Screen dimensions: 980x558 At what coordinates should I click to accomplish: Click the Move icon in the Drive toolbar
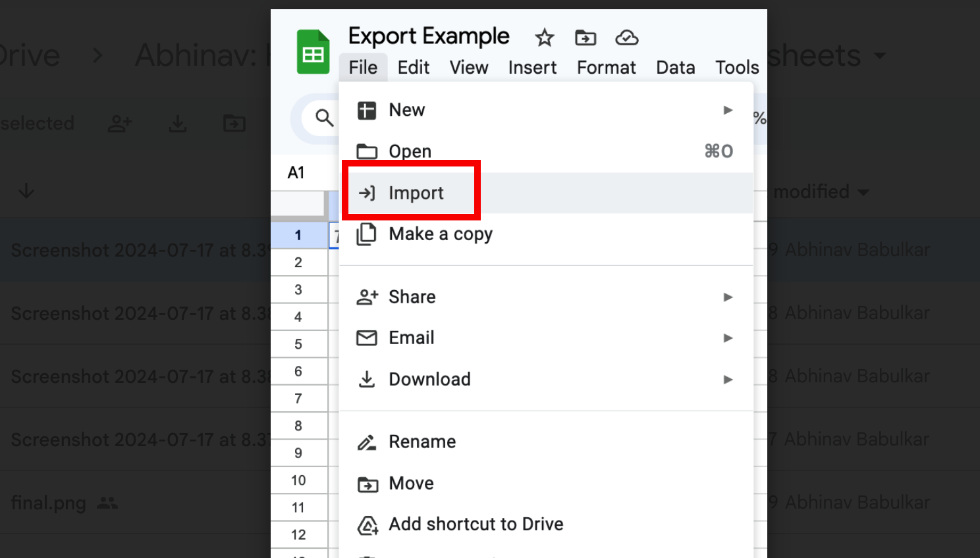pyautogui.click(x=234, y=123)
